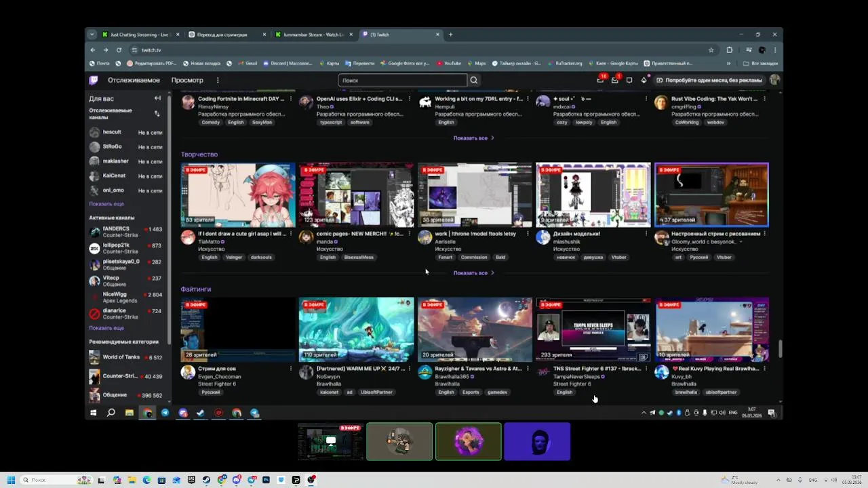Viewport: 868px width, 488px height.
Task: Open the browser extensions puzzle icon
Action: pyautogui.click(x=730, y=50)
